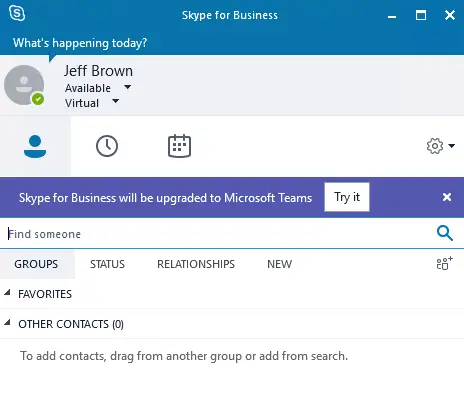Click the Jeff Brown name text
Screen dimensions: 464x408
pos(98,71)
